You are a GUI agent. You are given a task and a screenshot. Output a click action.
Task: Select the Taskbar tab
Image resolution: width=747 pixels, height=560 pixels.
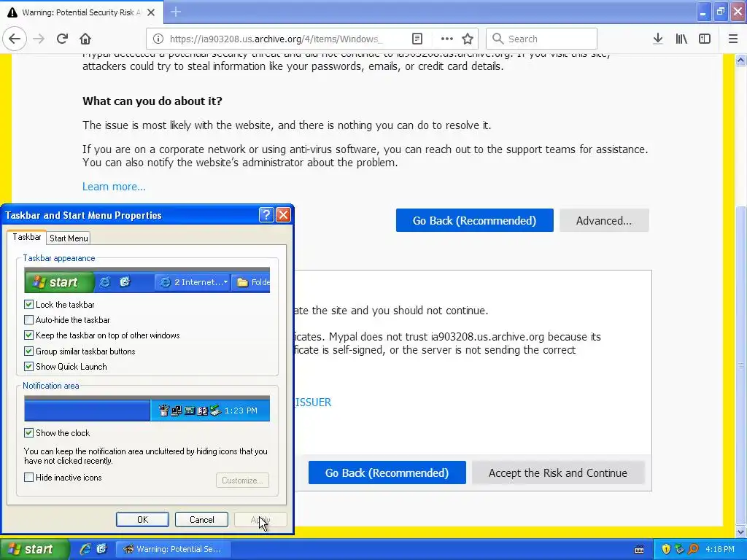[x=27, y=237]
